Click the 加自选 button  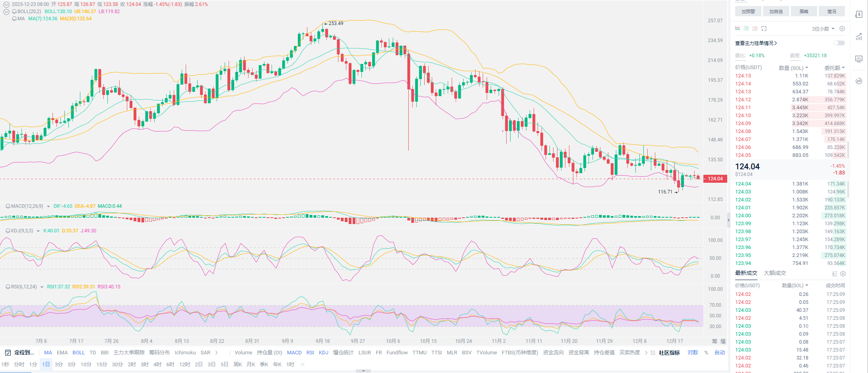pos(776,12)
